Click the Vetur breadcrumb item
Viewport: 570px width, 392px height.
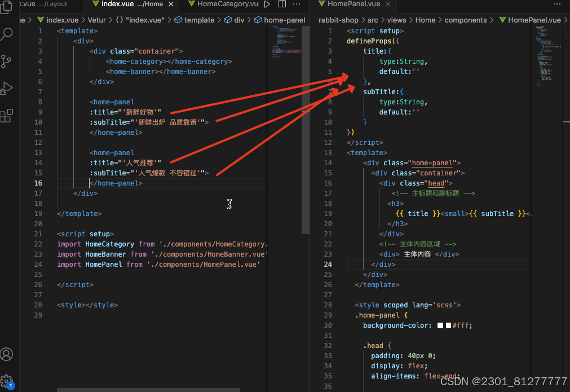click(97, 20)
